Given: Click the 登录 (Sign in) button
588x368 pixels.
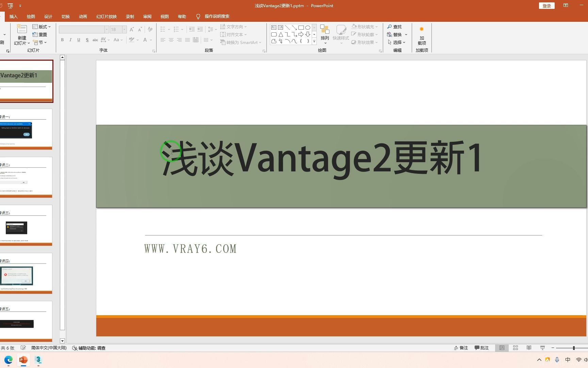Looking at the screenshot, I should point(546,5).
